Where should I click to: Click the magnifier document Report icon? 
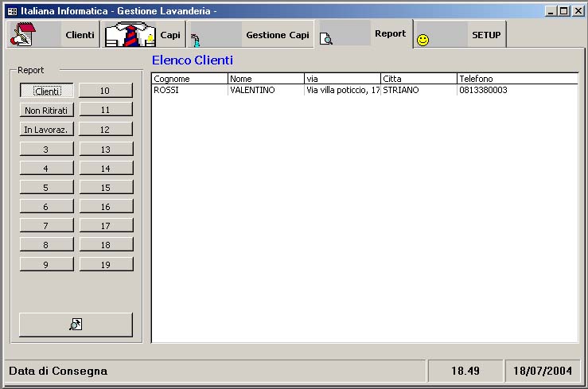(x=326, y=39)
